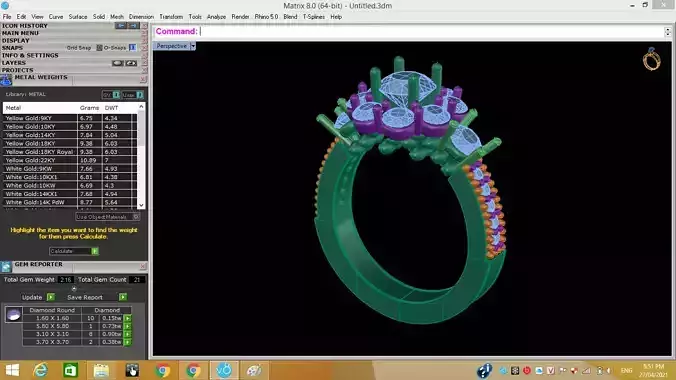676x380 pixels.
Task: Select gems of the 5.80 X 5.80 row arrow
Action: click(x=128, y=326)
